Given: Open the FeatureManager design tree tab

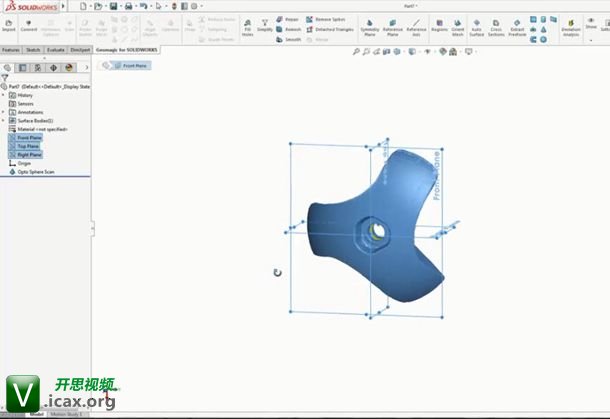Looking at the screenshot, I should 7,67.
